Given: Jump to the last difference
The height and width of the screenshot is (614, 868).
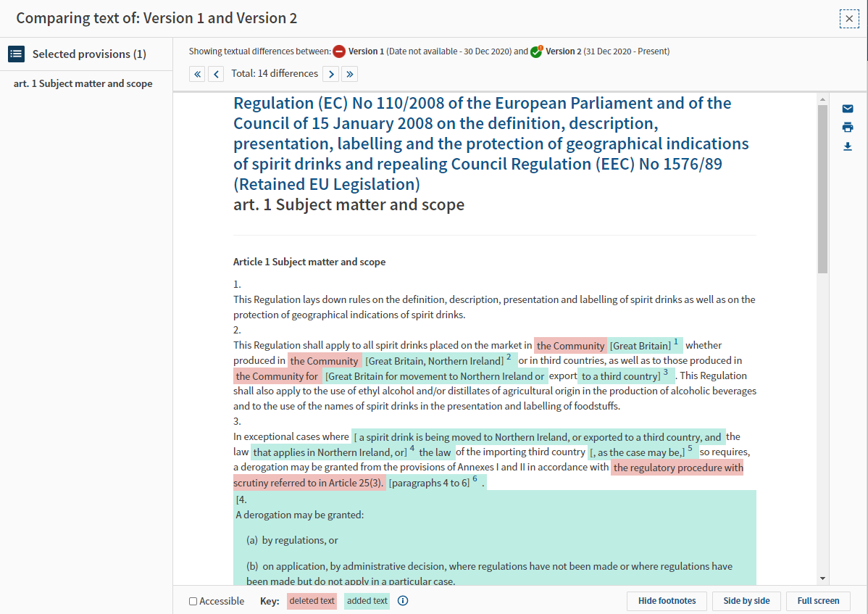Looking at the screenshot, I should [x=350, y=74].
